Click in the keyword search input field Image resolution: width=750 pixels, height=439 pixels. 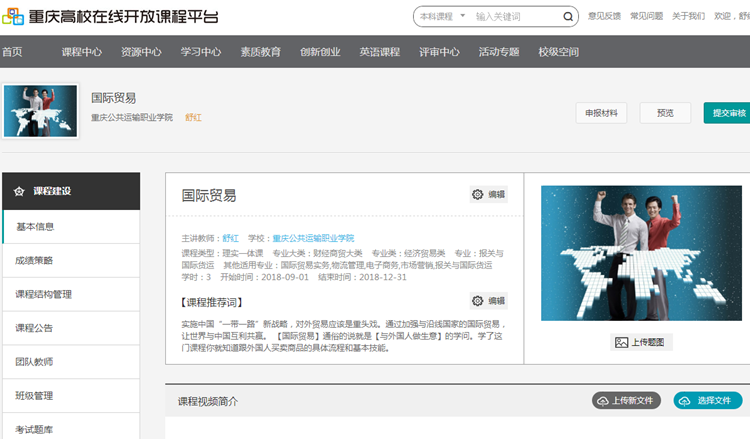coord(513,17)
